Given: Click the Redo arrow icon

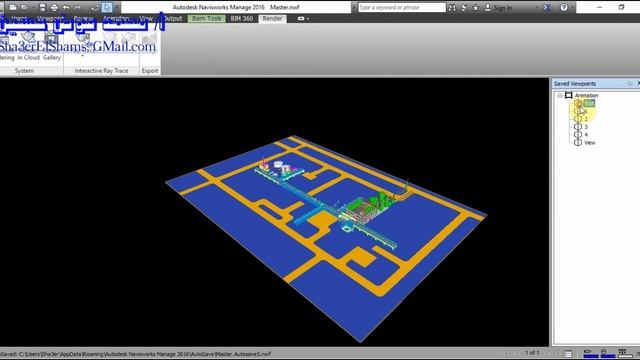Looking at the screenshot, I should coord(78,7).
